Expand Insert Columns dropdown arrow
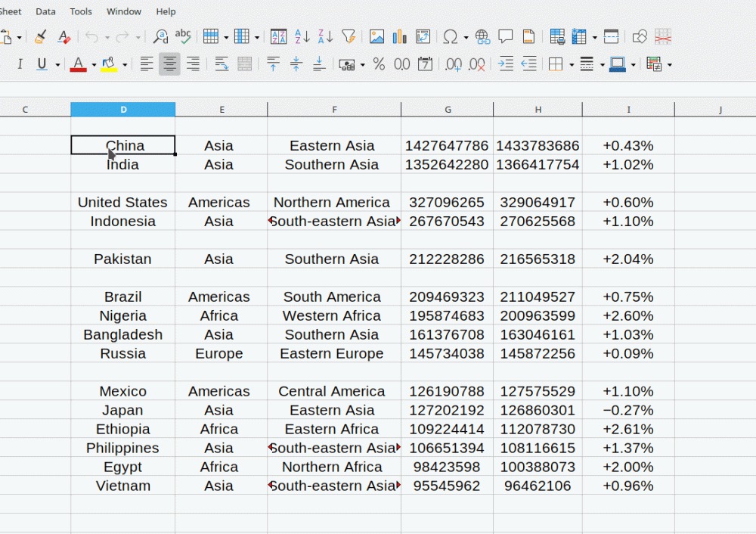This screenshot has height=534, width=756. point(256,37)
